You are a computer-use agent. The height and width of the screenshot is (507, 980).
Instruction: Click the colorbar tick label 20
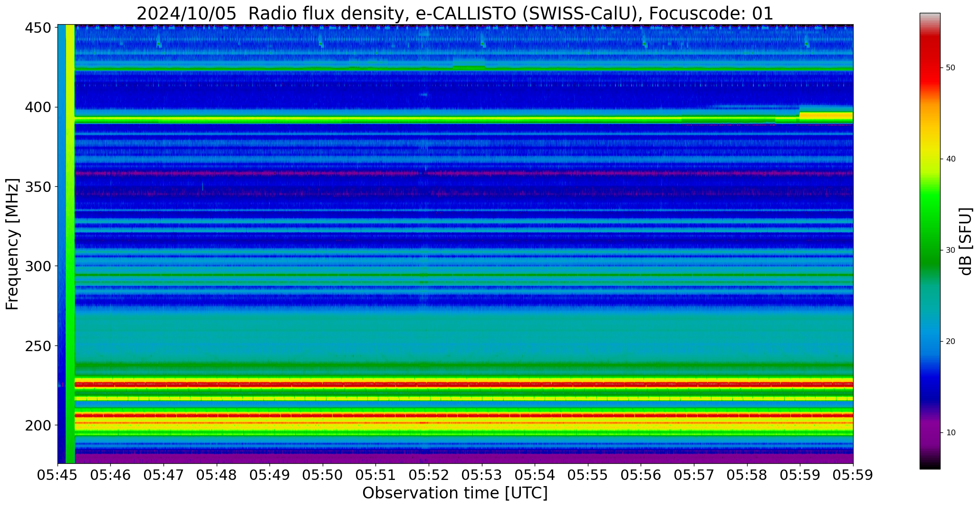(x=951, y=341)
